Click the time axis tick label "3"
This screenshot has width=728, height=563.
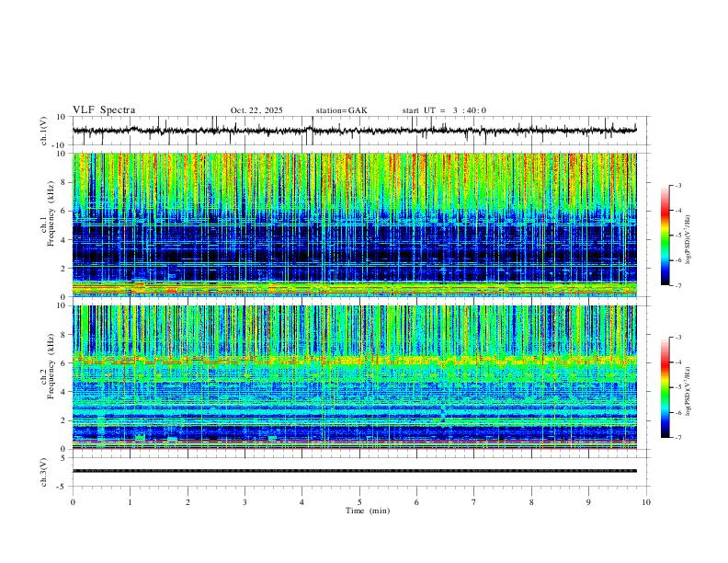pyautogui.click(x=245, y=502)
